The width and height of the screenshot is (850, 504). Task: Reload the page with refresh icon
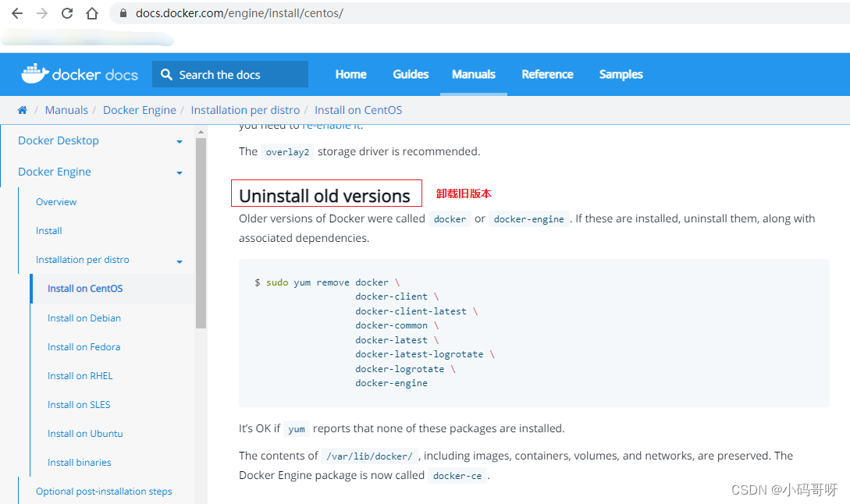tap(67, 13)
